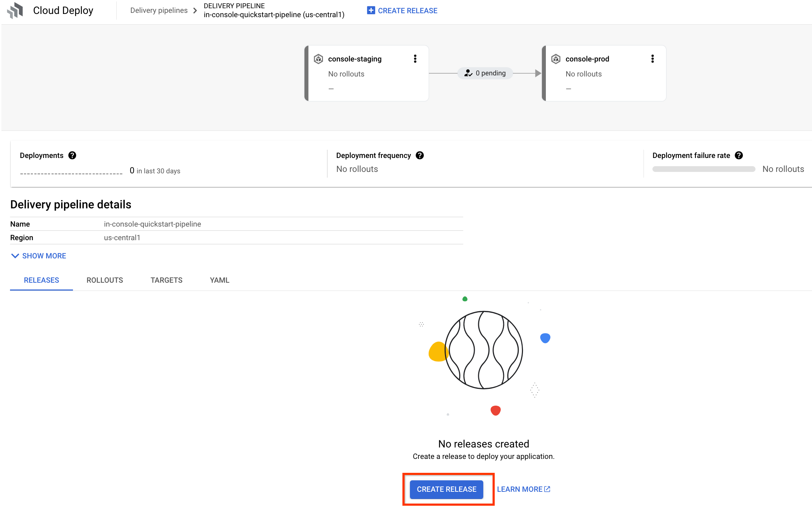Screen dimensions: 812x510
Task: Click the RELEASES tab
Action: click(x=41, y=280)
